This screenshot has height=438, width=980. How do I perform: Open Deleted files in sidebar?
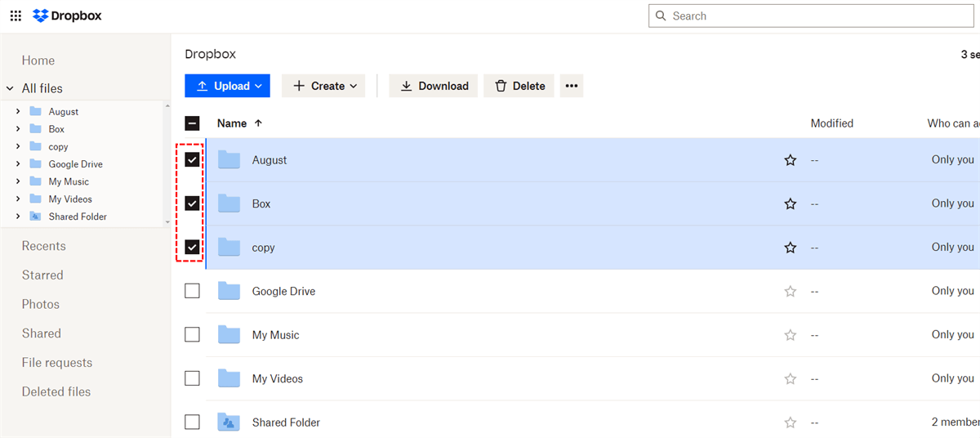[x=56, y=391]
